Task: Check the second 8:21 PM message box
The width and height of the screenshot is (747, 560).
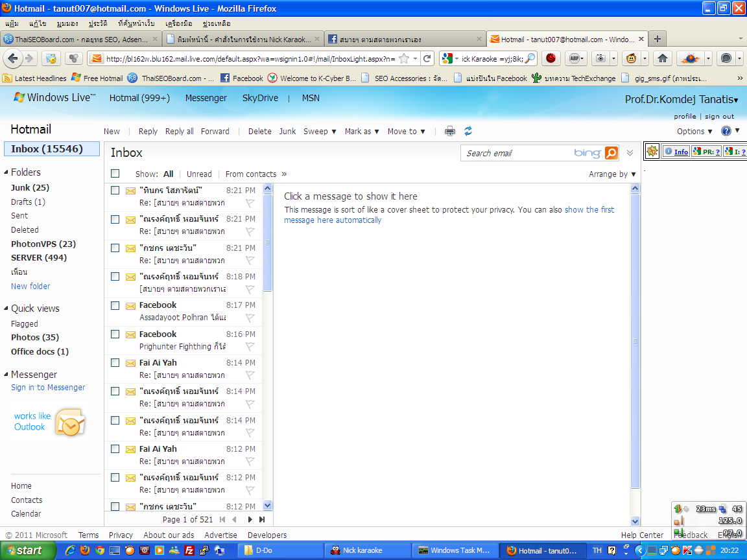Action: pos(115,219)
